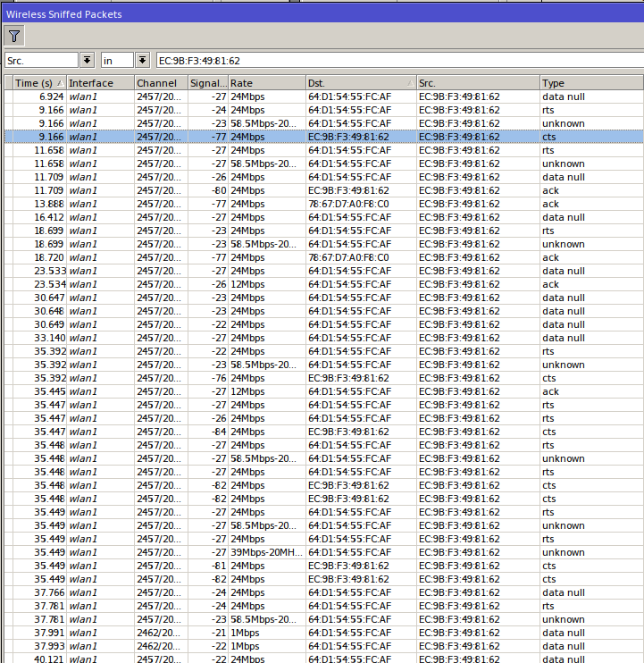Sort by Time (s) column header

39,83
